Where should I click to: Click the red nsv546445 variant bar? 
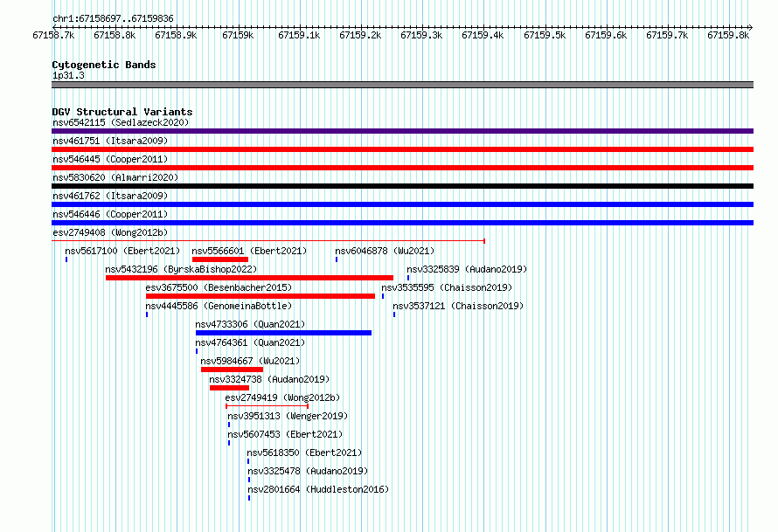pos(402,168)
